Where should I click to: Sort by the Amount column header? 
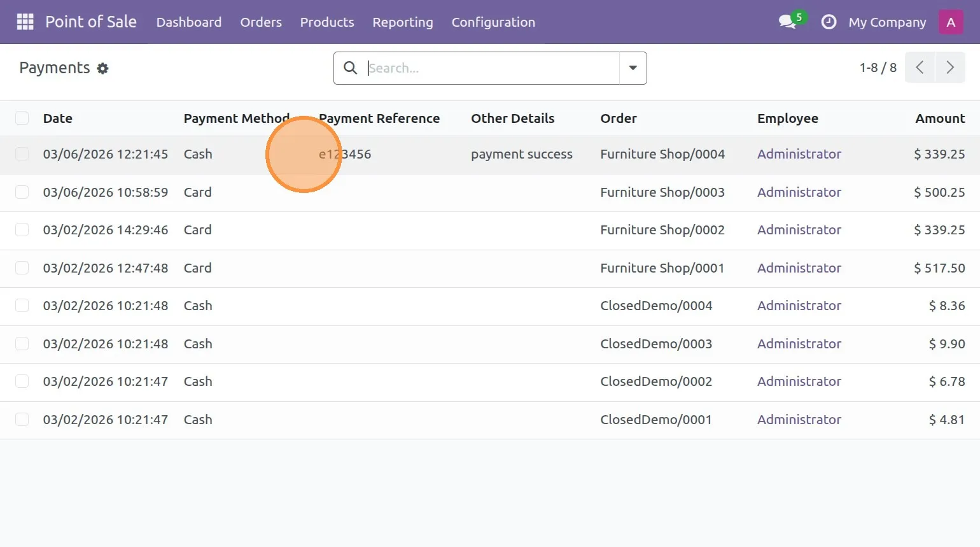tap(940, 118)
